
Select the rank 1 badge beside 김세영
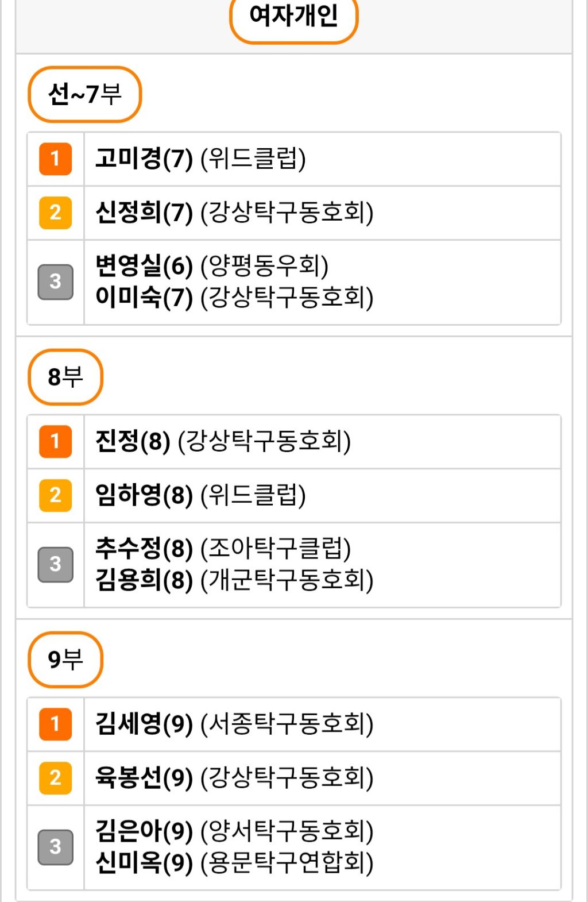coord(55,724)
